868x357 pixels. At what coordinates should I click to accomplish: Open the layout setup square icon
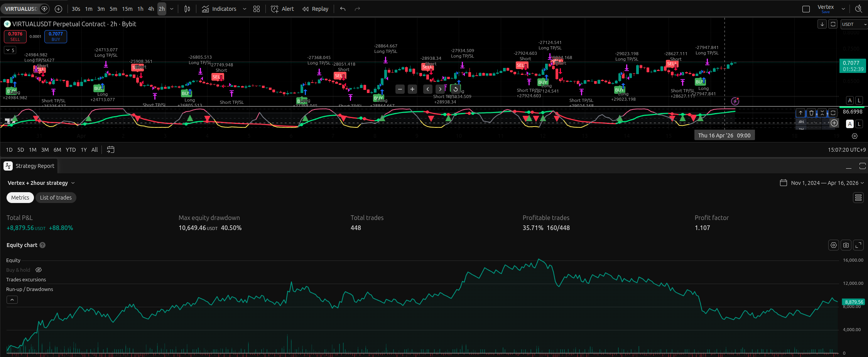coord(806,8)
